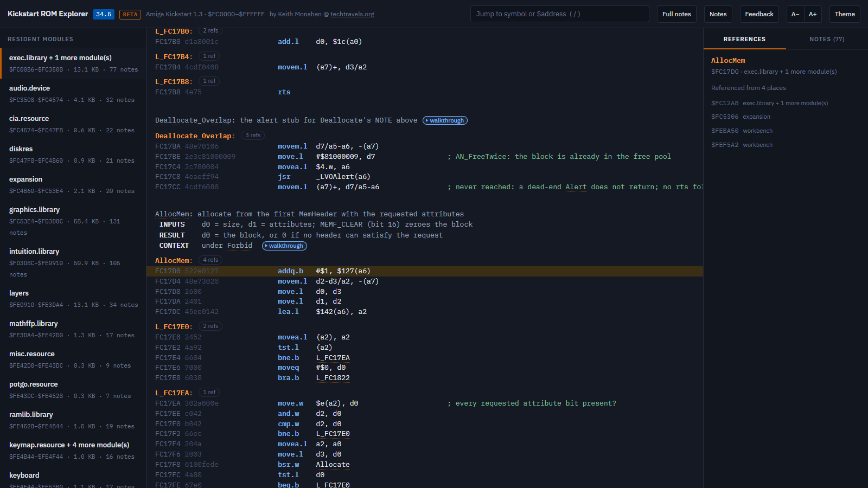Expand the Deallocate_Overlap walkthrough
The height and width of the screenshot is (488, 868).
click(x=445, y=120)
